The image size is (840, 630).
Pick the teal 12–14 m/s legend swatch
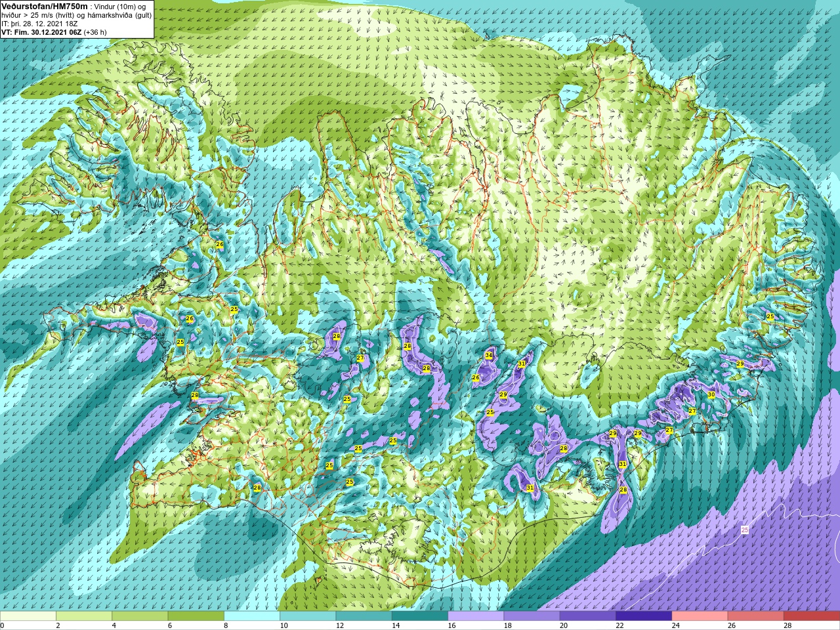pyautogui.click(x=364, y=616)
